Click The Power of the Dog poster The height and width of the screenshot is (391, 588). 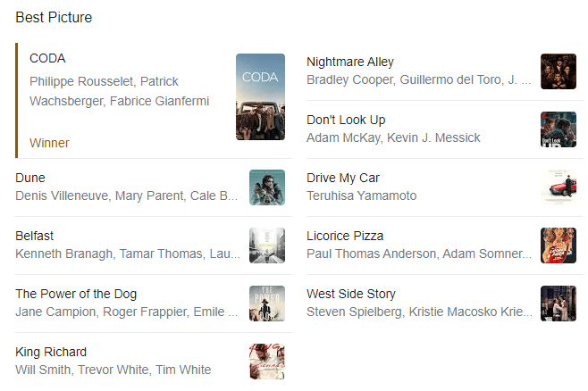coord(266,304)
